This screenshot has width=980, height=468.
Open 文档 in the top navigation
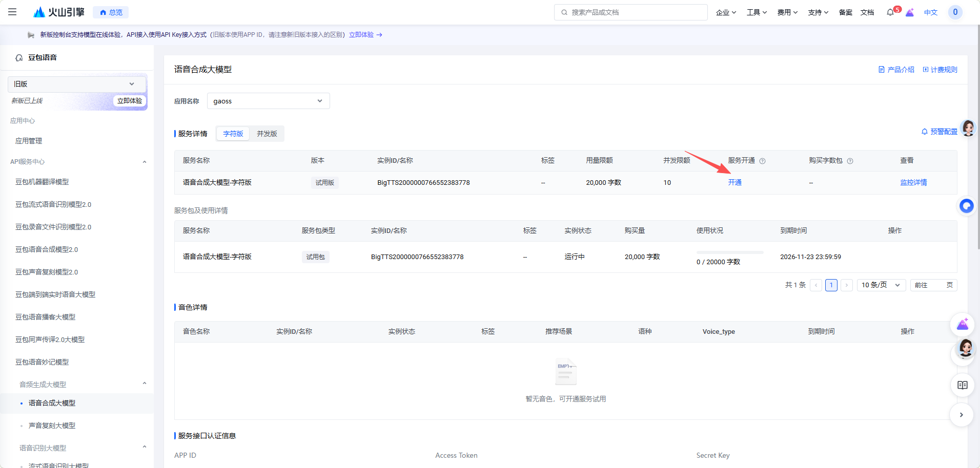pos(867,12)
